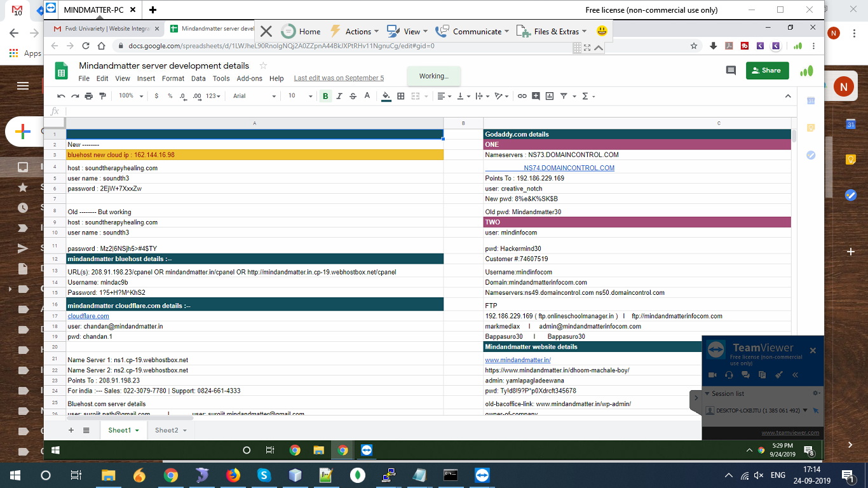Click the formula bar input field
Viewport: 868px width, 488px height.
[x=430, y=111]
